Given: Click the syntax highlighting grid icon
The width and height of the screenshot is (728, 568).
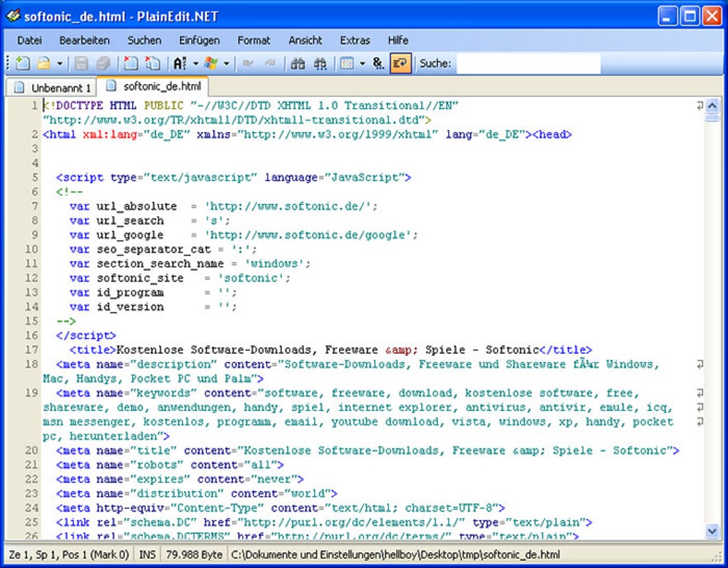Looking at the screenshot, I should click(347, 63).
